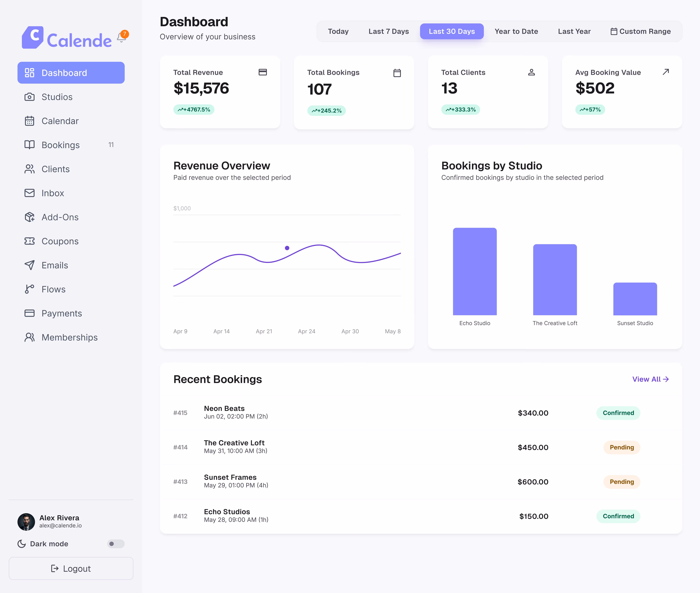Click the Payments card icon
The height and width of the screenshot is (593, 700).
tap(30, 313)
